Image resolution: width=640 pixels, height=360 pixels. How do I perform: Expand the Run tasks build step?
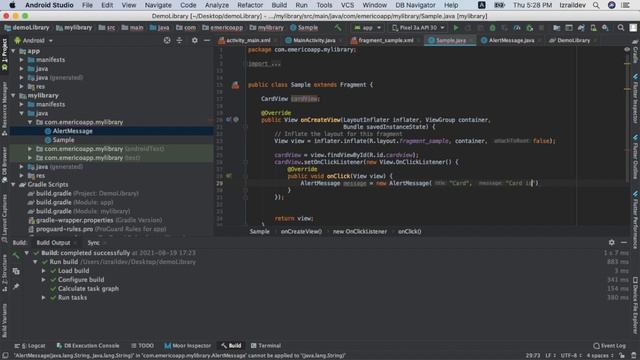[44, 298]
